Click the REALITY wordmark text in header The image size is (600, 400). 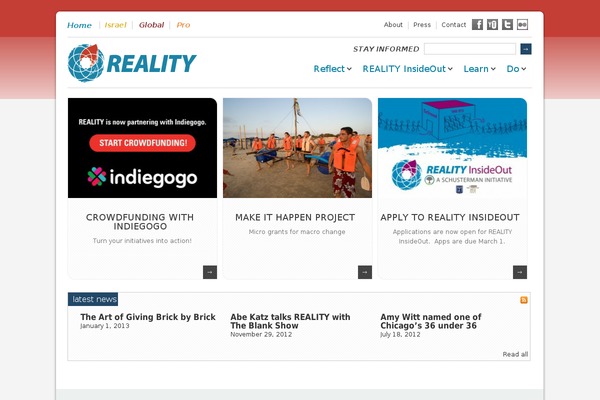[x=152, y=64]
